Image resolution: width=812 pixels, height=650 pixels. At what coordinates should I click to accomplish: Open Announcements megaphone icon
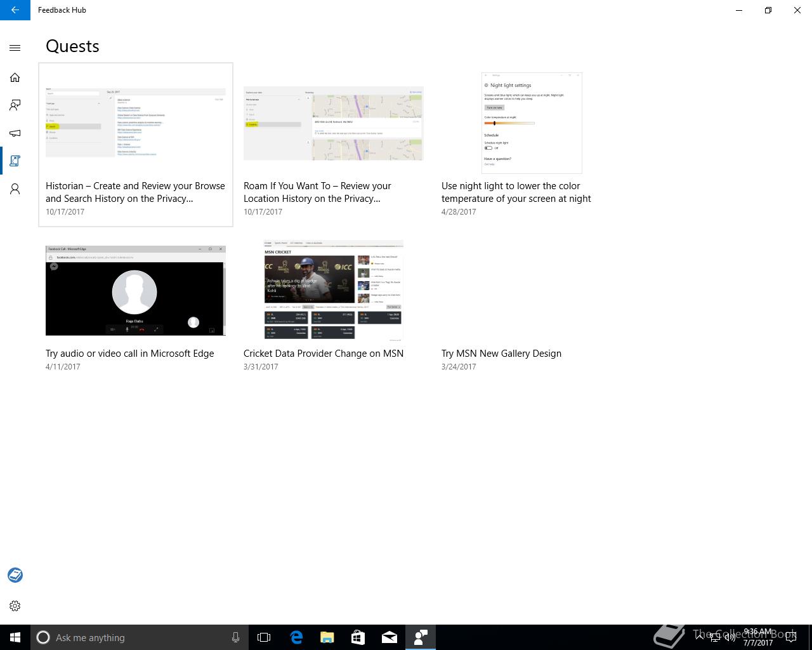(15, 133)
